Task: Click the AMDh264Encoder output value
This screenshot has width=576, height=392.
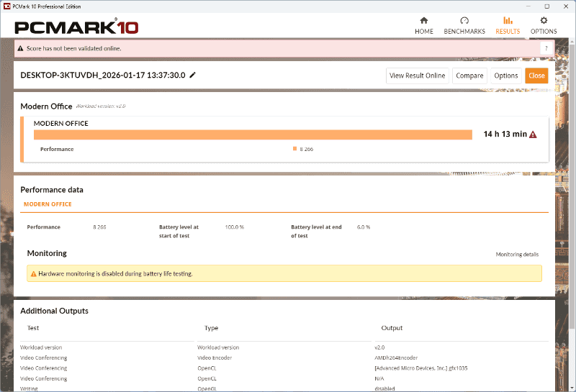Action: [x=396, y=357]
